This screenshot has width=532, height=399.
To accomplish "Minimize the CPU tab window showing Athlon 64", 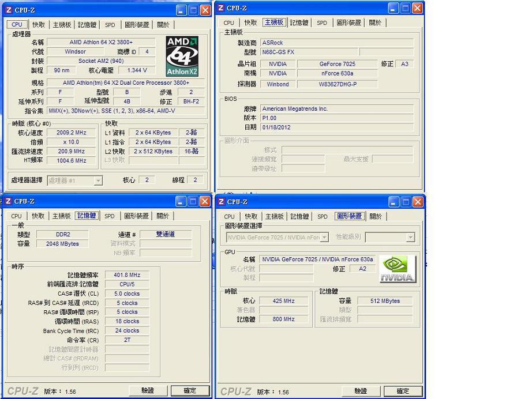I will [x=181, y=10].
